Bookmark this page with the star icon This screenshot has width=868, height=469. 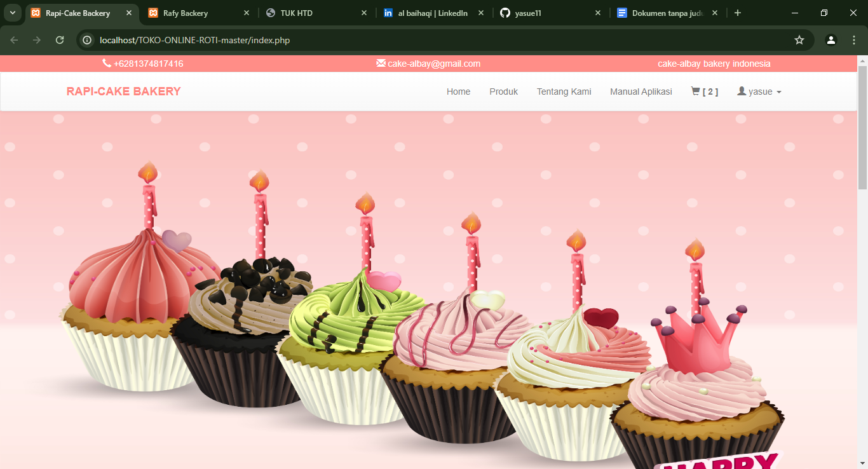pyautogui.click(x=799, y=40)
